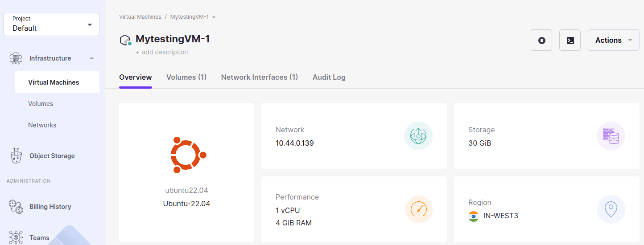
Task: Click the Object Storage bucket icon
Action: click(16, 156)
